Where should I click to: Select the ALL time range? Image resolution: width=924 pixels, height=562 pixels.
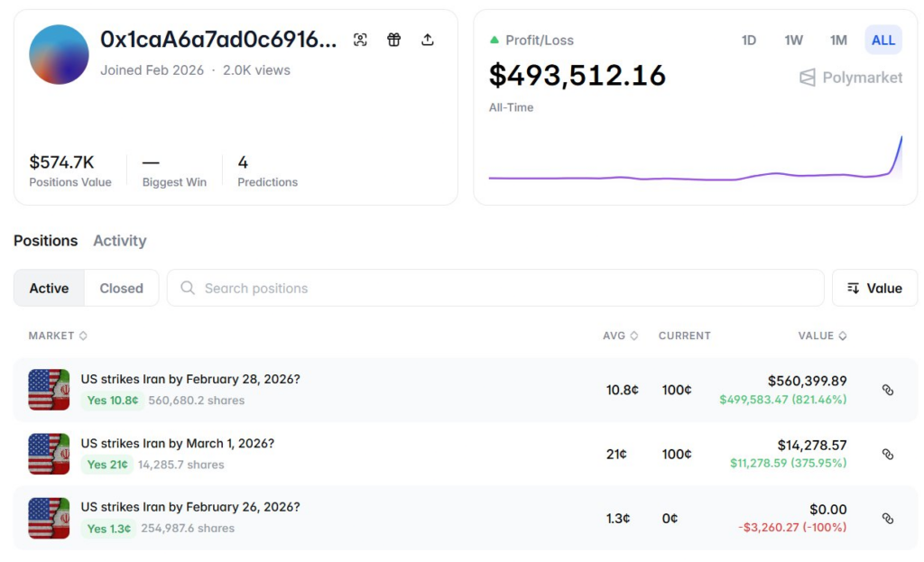tap(883, 40)
